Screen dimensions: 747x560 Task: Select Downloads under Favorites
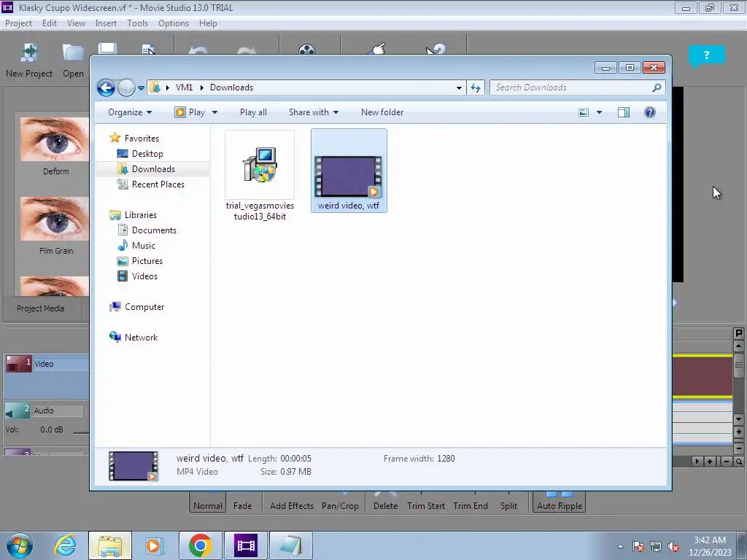(153, 169)
